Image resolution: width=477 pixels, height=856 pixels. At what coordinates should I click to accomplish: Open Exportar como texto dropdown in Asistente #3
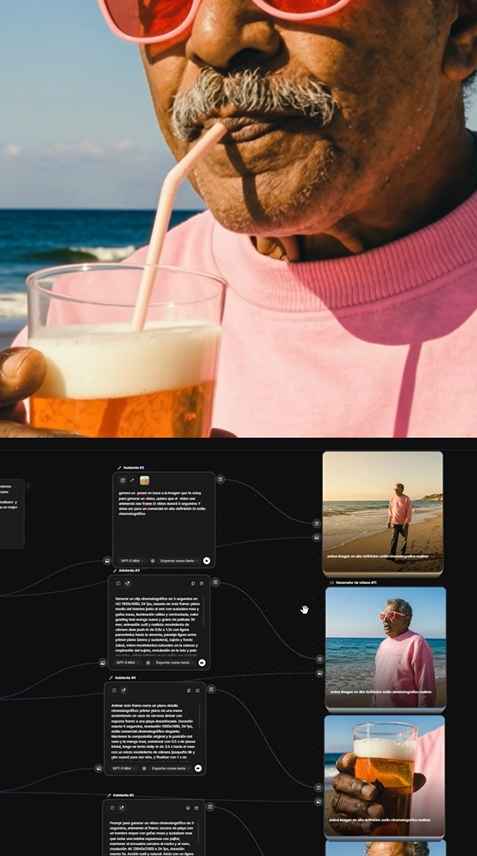tap(175, 663)
